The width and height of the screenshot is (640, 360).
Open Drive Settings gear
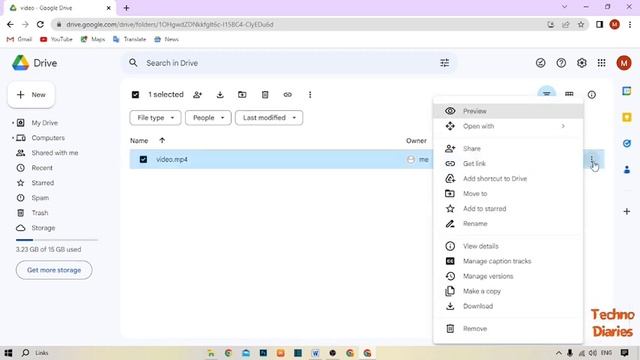point(582,63)
